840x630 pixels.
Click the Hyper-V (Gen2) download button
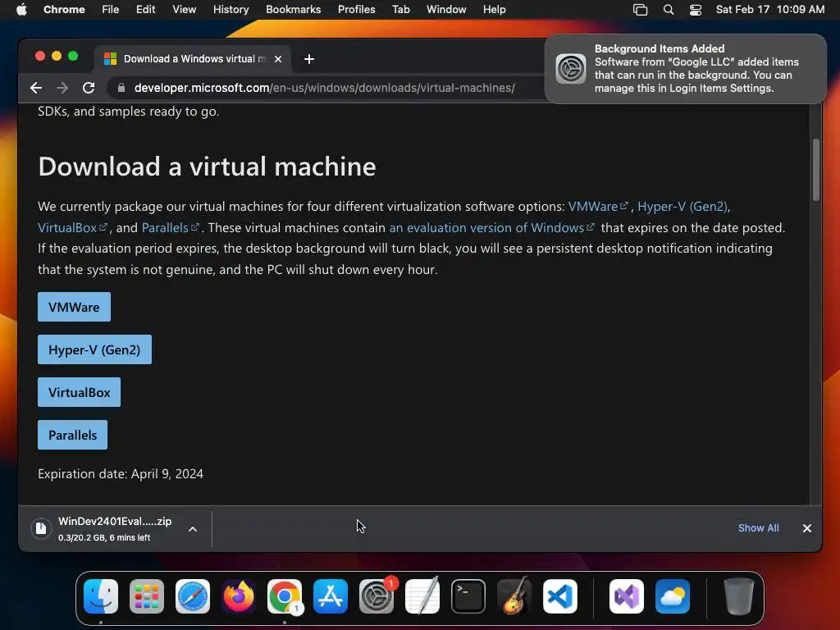(94, 349)
